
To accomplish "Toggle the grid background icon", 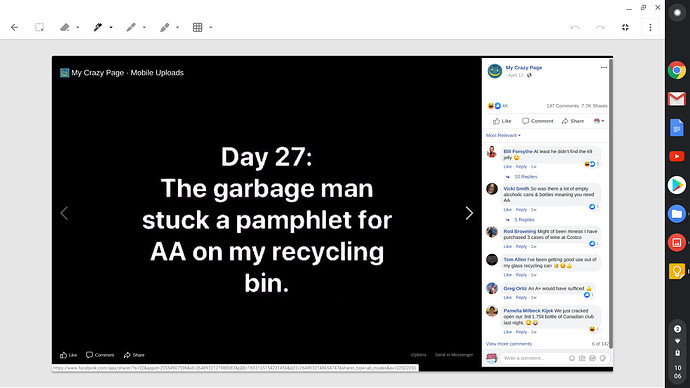I will coord(198,27).
